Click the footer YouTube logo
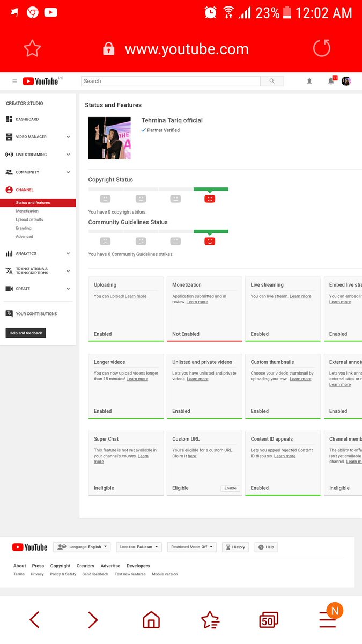 [29, 547]
